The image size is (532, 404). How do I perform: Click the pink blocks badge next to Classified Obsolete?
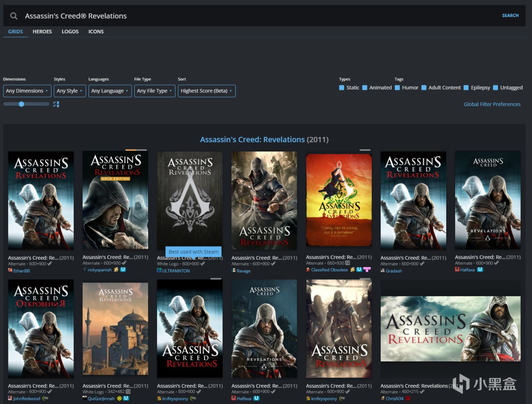(367, 270)
